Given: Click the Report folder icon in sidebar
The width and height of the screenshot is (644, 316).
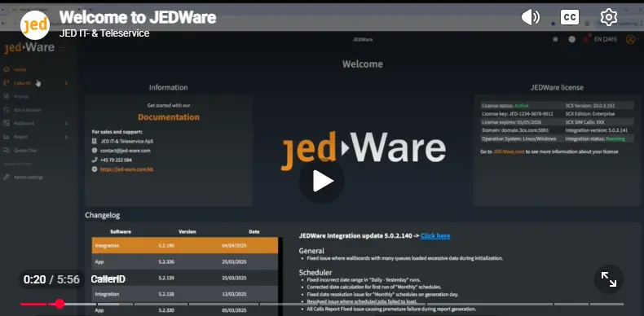Looking at the screenshot, I should (x=7, y=137).
